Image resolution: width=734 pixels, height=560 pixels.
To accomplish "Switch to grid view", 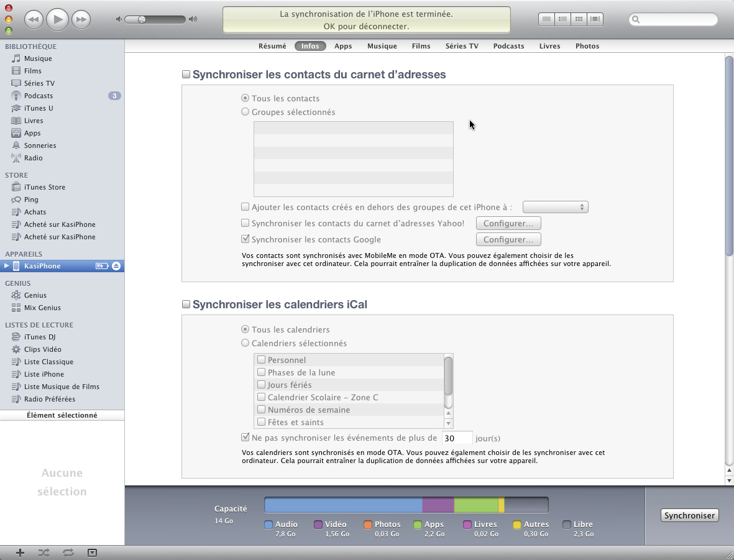I will tap(579, 19).
